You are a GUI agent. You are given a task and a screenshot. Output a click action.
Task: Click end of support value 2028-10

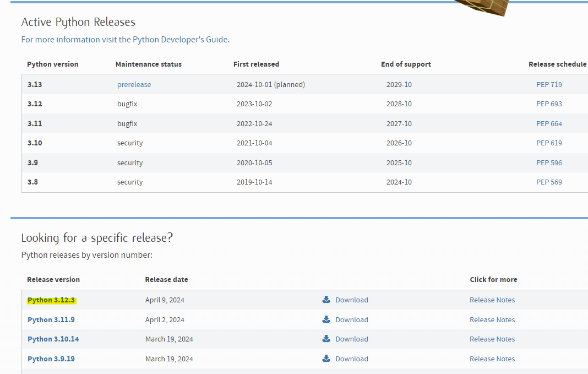pos(399,104)
